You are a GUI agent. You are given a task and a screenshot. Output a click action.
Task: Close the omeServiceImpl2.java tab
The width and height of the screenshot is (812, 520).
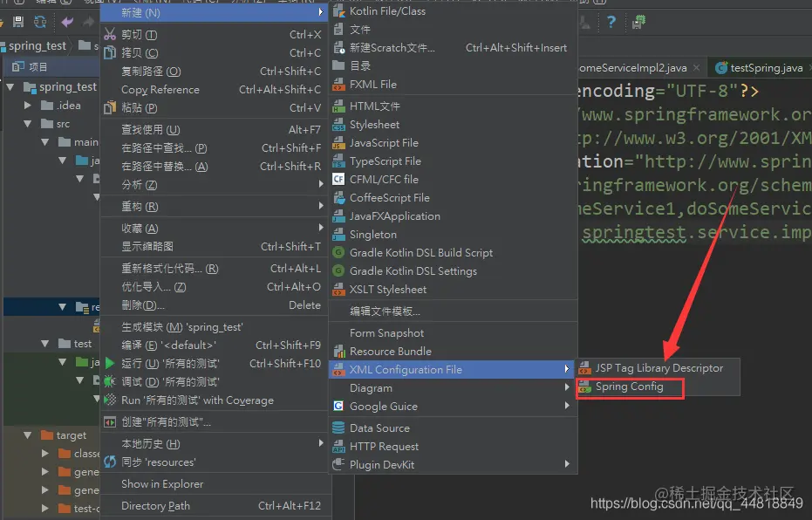tap(697, 68)
